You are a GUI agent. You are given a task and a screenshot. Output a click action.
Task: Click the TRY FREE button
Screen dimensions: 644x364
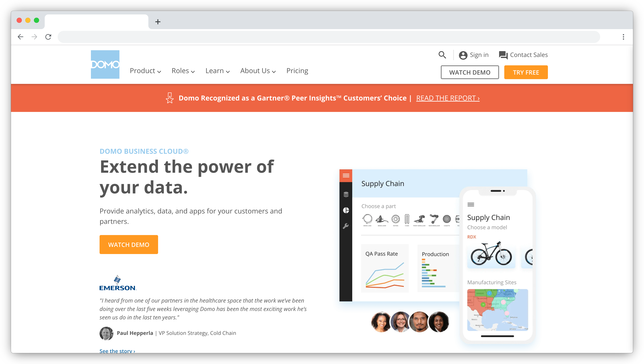click(x=526, y=72)
